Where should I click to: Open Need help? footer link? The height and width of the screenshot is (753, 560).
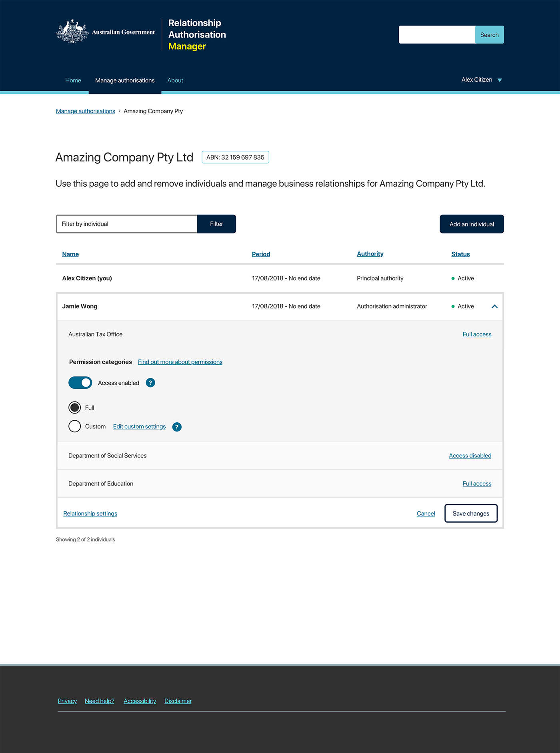[100, 701]
